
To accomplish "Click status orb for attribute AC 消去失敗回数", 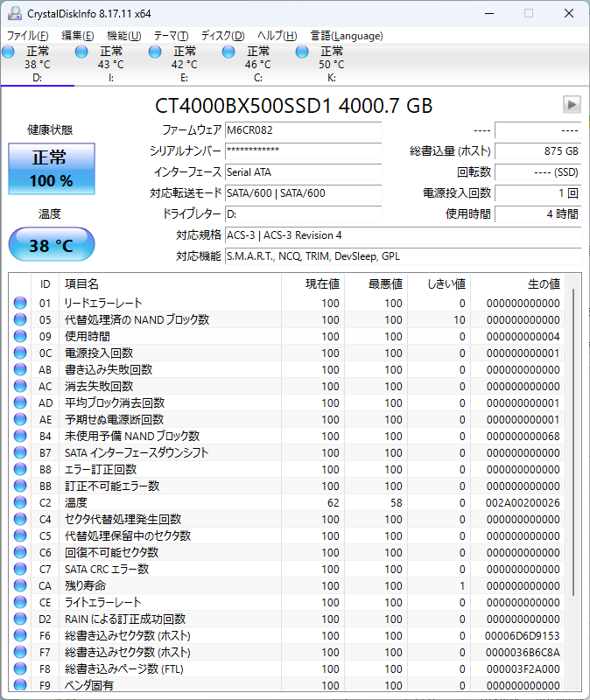I will [x=20, y=386].
